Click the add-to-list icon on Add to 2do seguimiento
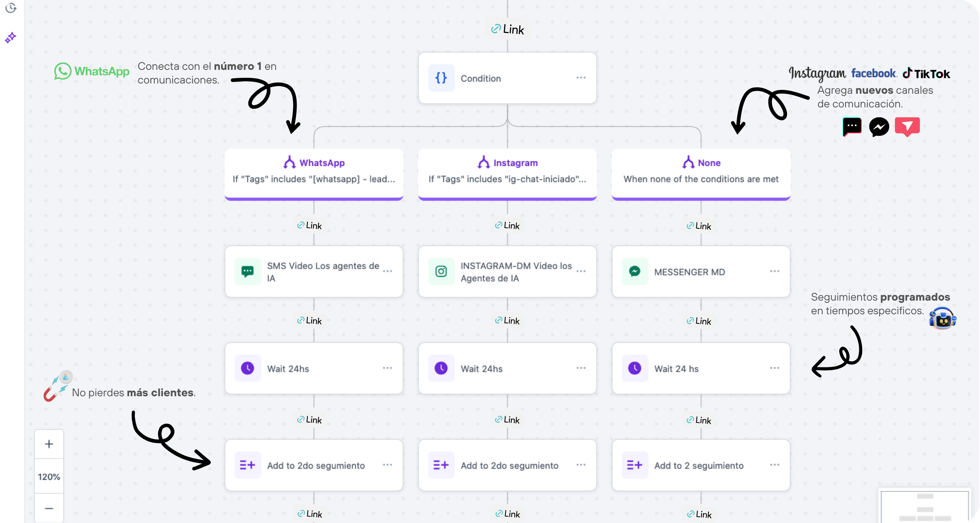Viewport: 980px width, 523px height. (x=247, y=465)
